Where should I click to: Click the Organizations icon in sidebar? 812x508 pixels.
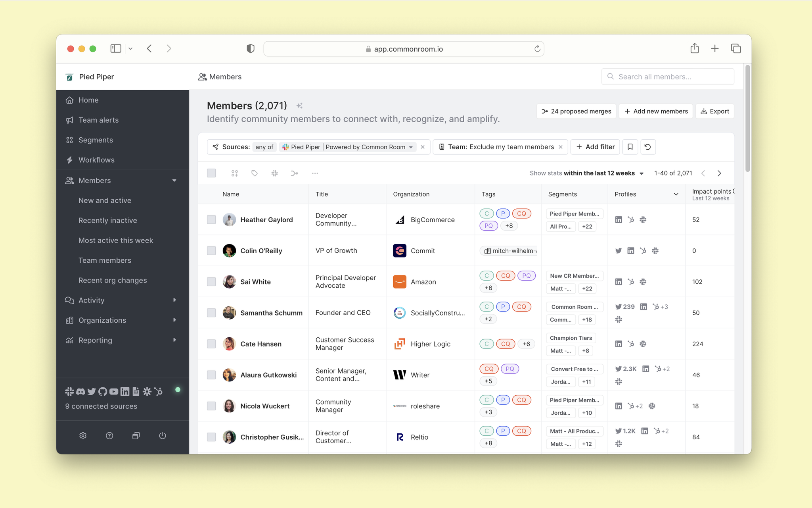point(69,319)
